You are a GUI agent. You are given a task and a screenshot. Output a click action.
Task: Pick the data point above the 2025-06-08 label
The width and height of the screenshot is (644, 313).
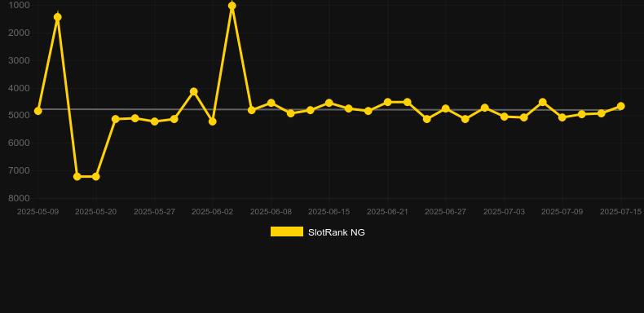pyautogui.click(x=271, y=103)
